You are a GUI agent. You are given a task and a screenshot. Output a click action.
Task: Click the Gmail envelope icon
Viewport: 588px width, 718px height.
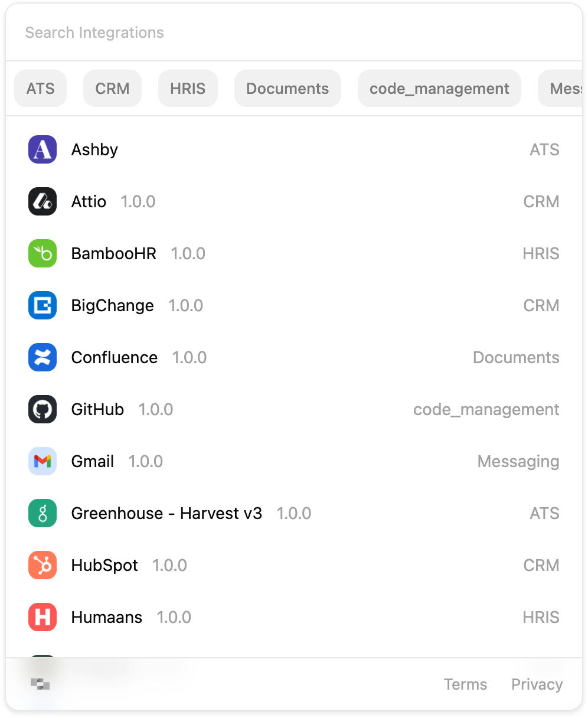tap(42, 461)
